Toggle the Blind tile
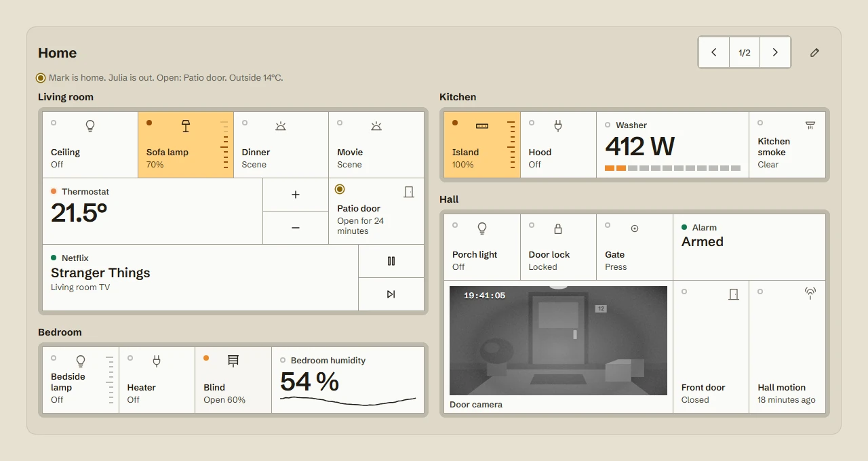 233,380
